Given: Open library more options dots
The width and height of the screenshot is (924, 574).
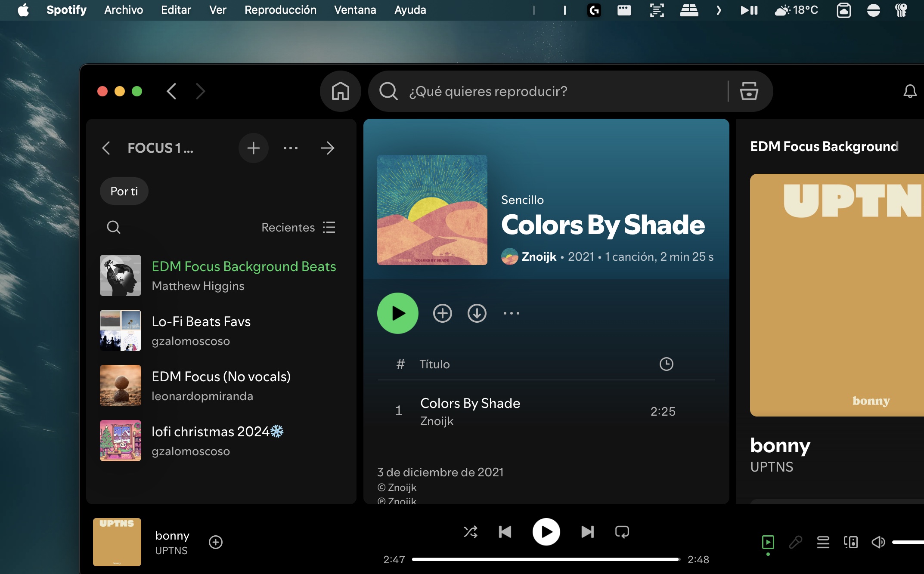Looking at the screenshot, I should pos(291,148).
